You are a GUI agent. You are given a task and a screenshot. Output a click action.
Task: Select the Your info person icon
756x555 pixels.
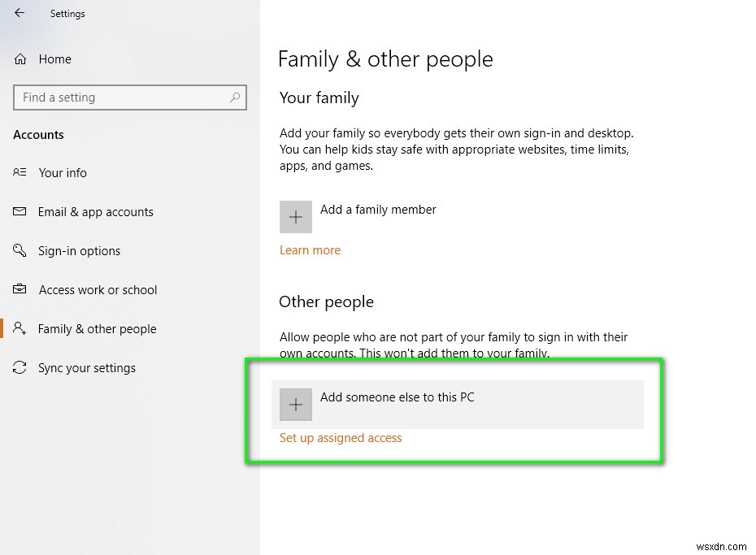tap(20, 172)
